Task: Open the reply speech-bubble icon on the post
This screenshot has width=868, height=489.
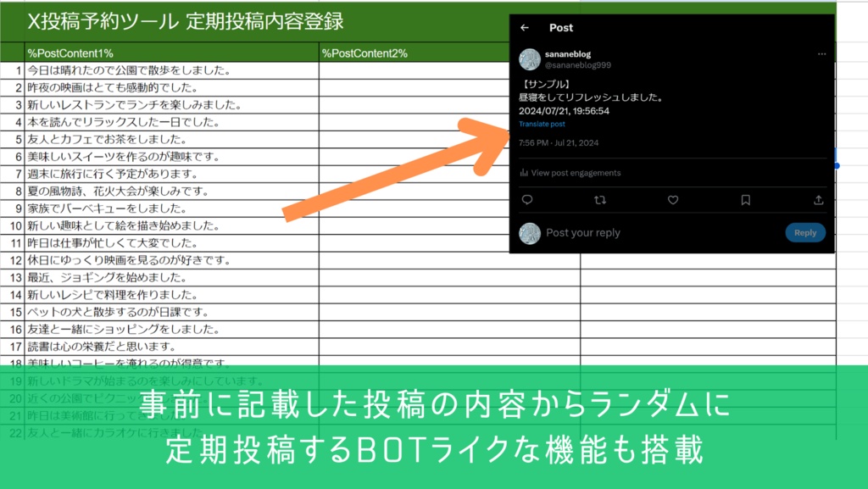Action: pos(528,199)
